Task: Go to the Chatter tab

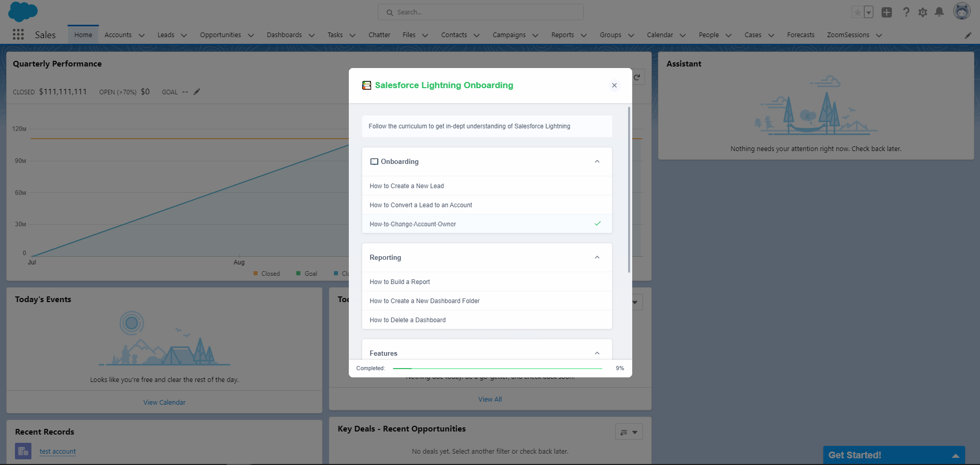Action: coord(379,35)
